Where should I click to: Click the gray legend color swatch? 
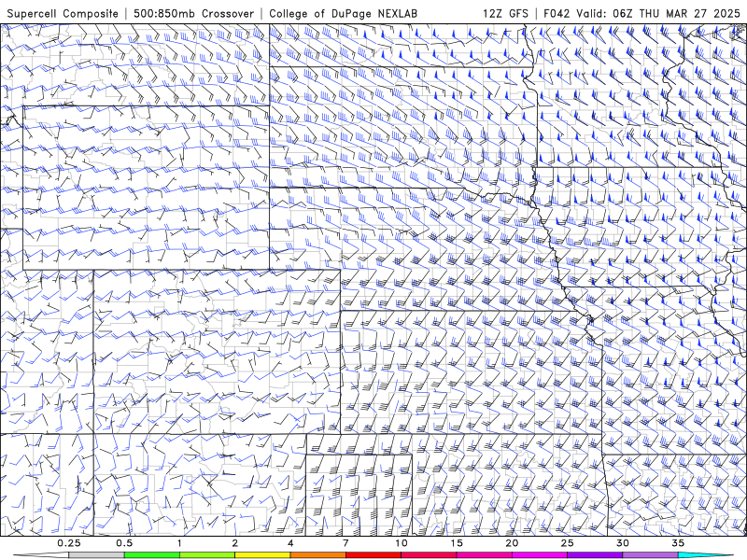coord(97,555)
